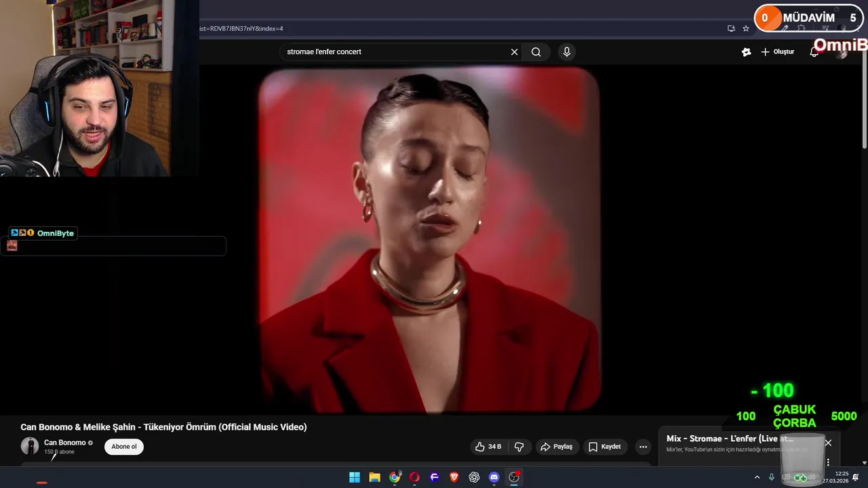Click the OmniByte chat username

coord(56,233)
